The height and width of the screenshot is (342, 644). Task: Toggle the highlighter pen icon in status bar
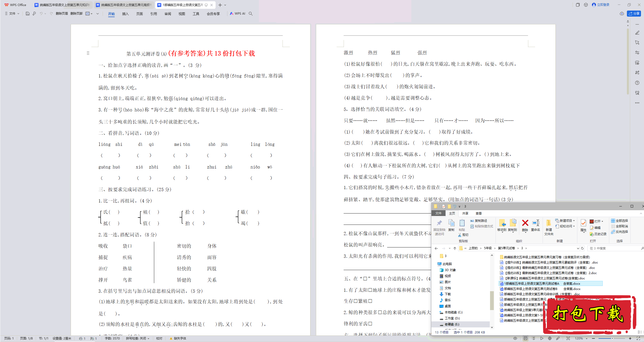558,338
